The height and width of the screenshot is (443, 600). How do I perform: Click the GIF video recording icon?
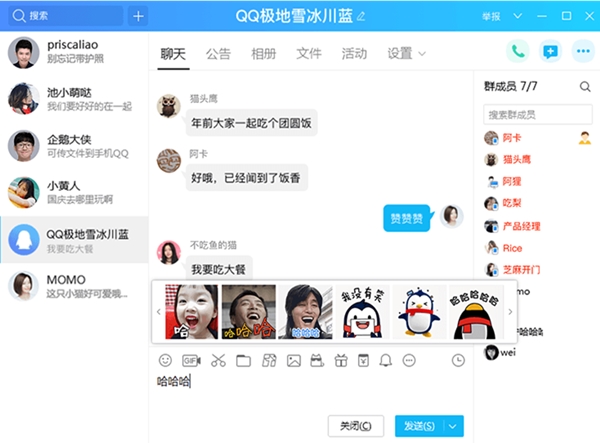[x=191, y=360]
